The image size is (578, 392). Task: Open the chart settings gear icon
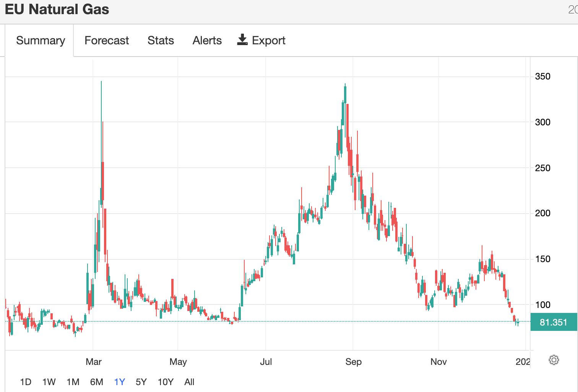(554, 360)
